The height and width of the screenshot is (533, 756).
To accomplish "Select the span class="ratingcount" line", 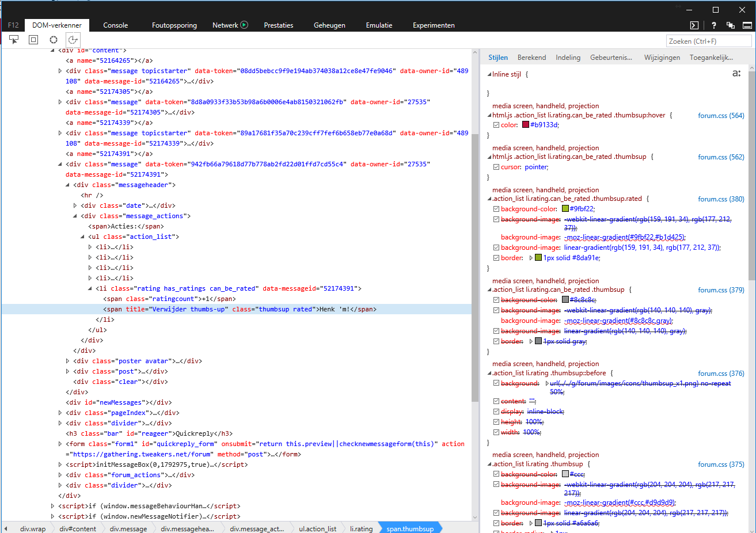I will coord(170,299).
